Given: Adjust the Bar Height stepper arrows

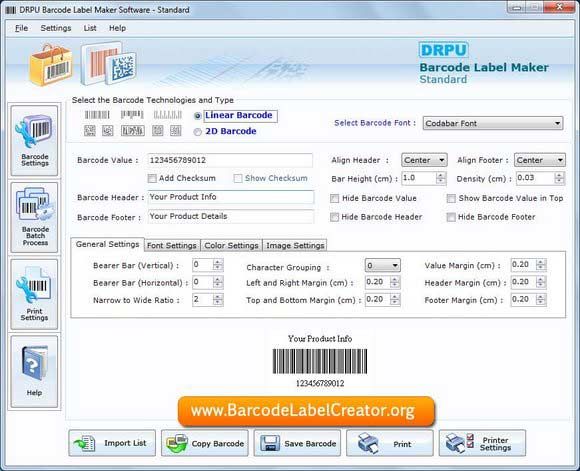Looking at the screenshot, I should pyautogui.click(x=441, y=178).
